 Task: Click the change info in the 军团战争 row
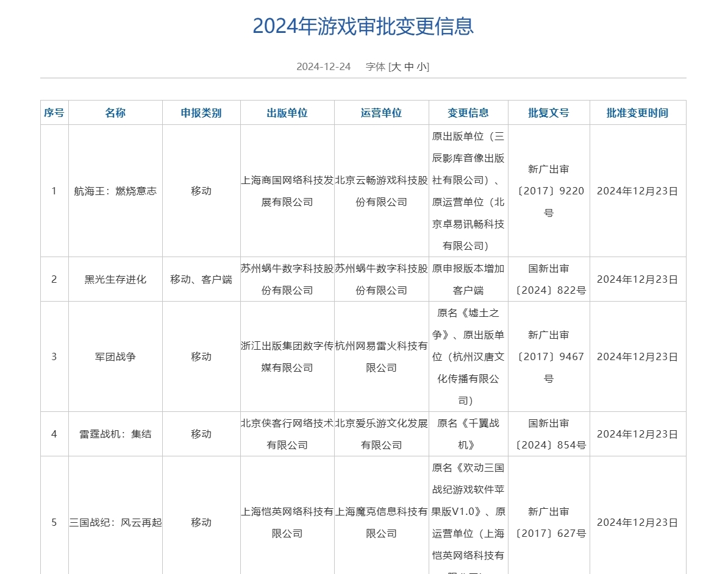[468, 357]
